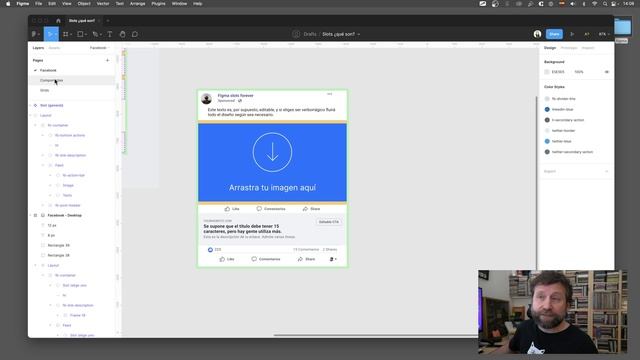Screen dimensions: 640x360
Task: Open the desktop folder icon
Action: pyautogui.click(x=622, y=28)
